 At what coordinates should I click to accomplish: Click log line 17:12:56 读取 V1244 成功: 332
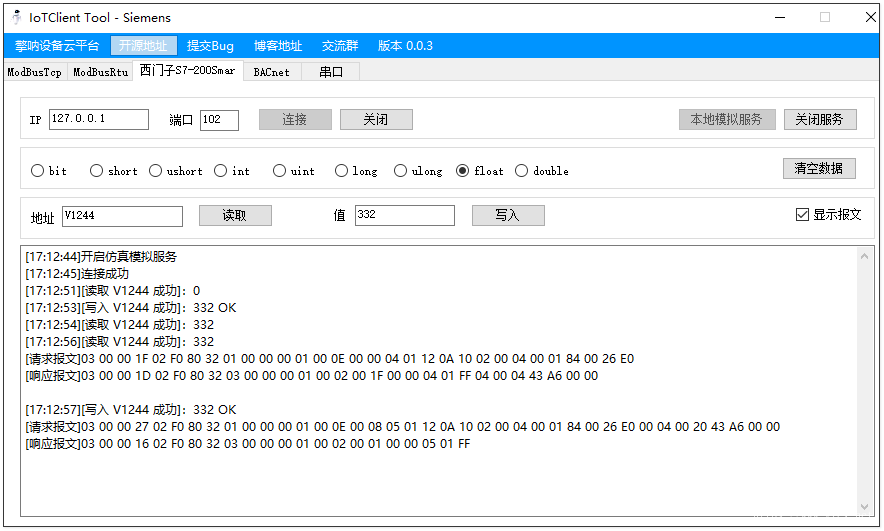pos(120,342)
